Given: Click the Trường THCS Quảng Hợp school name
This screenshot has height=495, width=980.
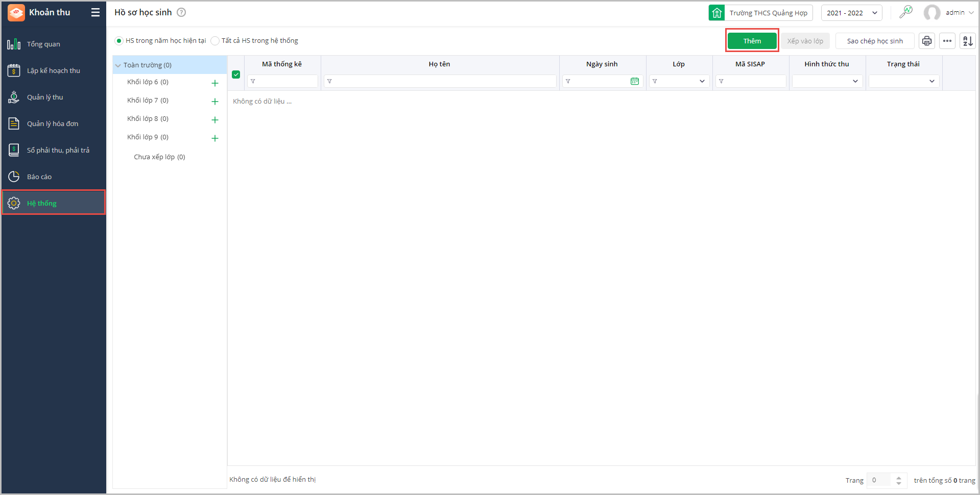Looking at the screenshot, I should click(x=769, y=13).
